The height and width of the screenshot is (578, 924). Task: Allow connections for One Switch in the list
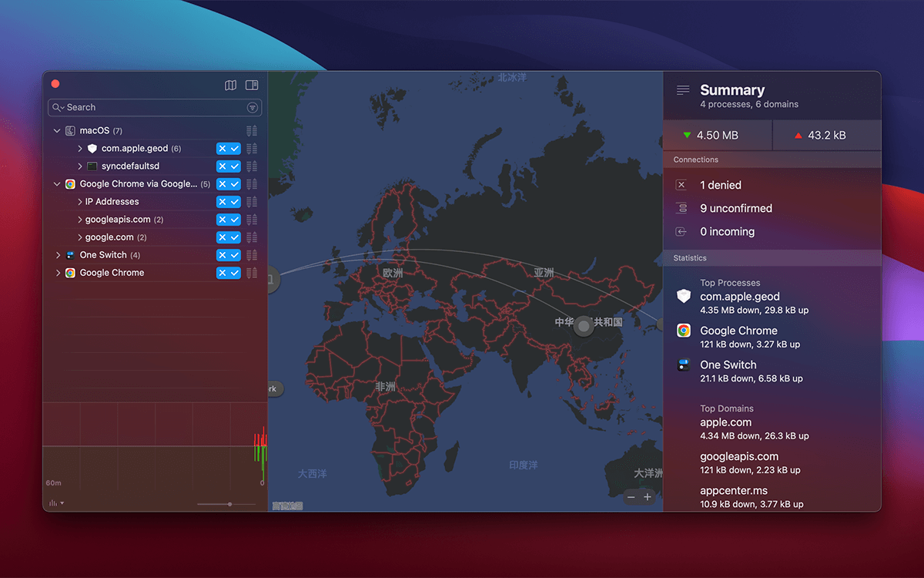[235, 255]
